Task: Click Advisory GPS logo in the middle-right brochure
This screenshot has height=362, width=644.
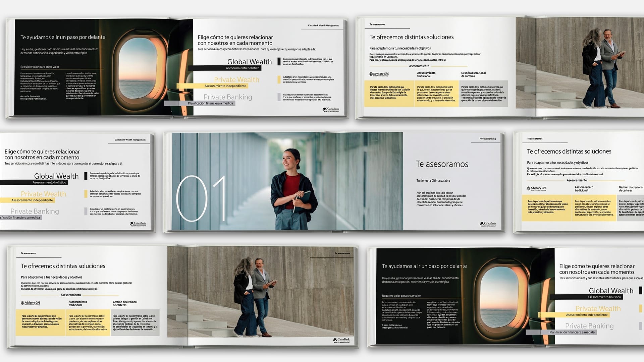Action: 537,188
